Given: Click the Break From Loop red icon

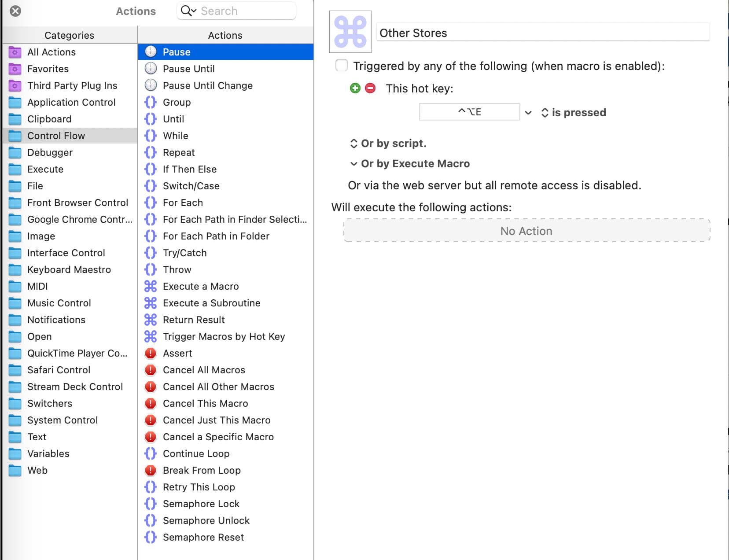Looking at the screenshot, I should (x=151, y=470).
